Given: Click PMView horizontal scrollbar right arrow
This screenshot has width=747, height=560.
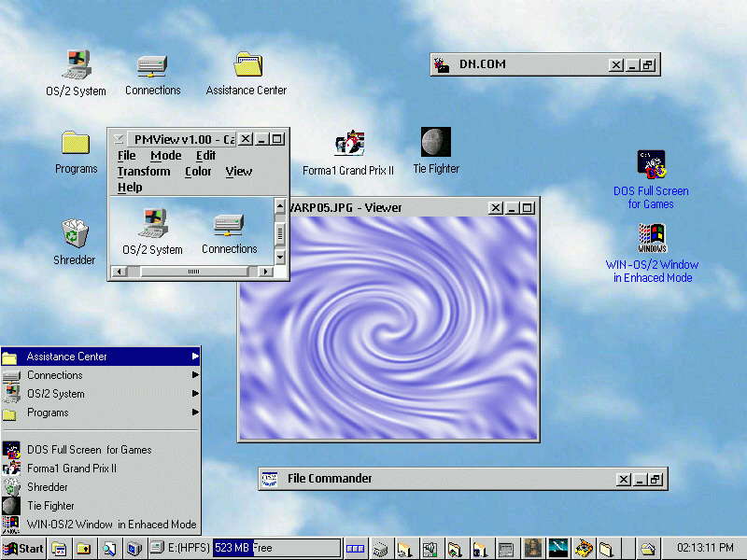Looking at the screenshot, I should (x=265, y=272).
